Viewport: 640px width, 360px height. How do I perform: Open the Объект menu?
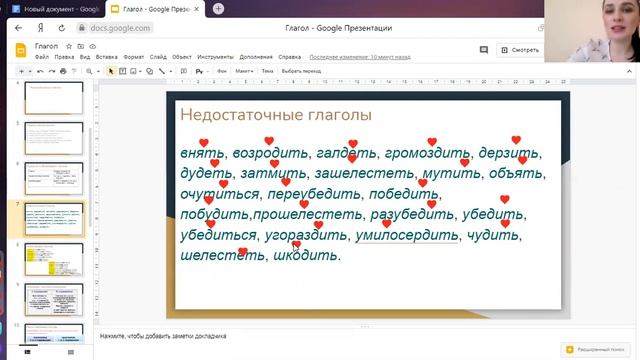coord(182,57)
